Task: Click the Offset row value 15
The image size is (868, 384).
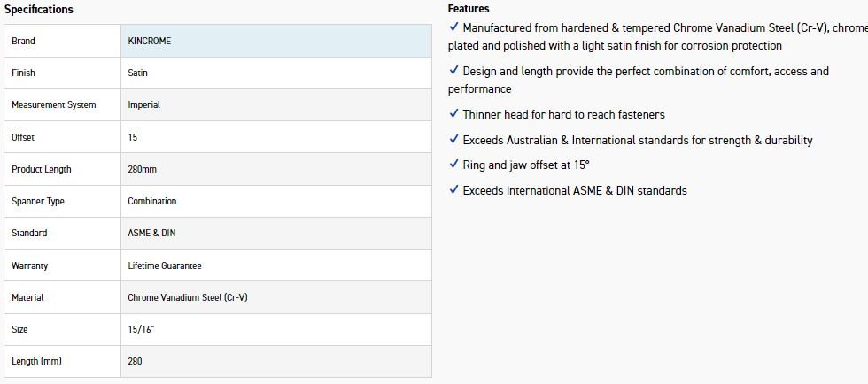Action: click(x=133, y=137)
